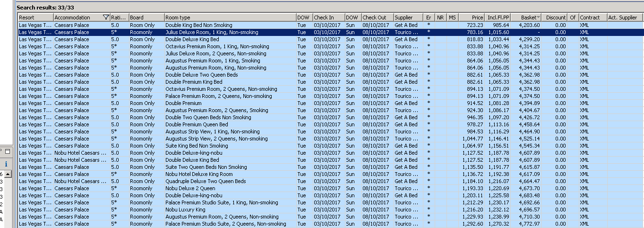Click the MS column header
The image size is (644, 228).
[453, 18]
